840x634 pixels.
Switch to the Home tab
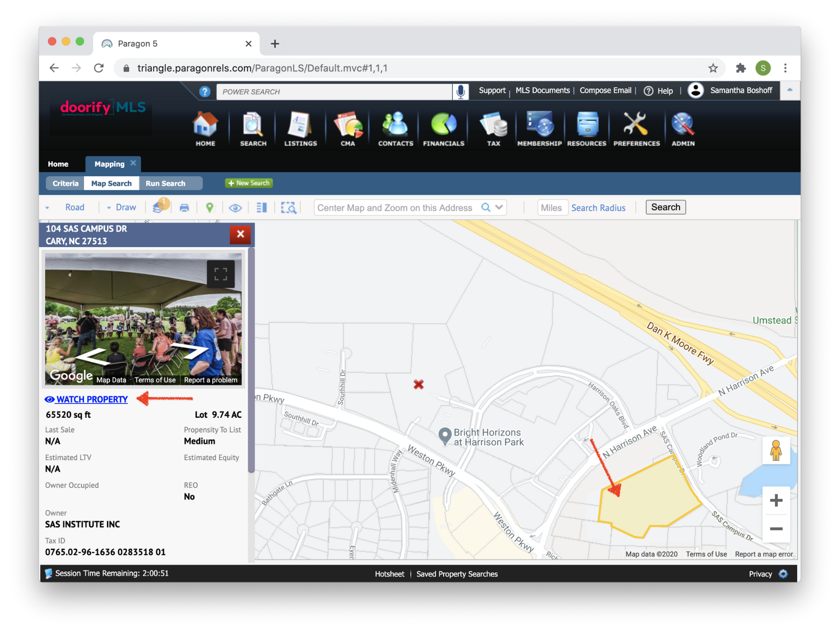[x=58, y=164]
